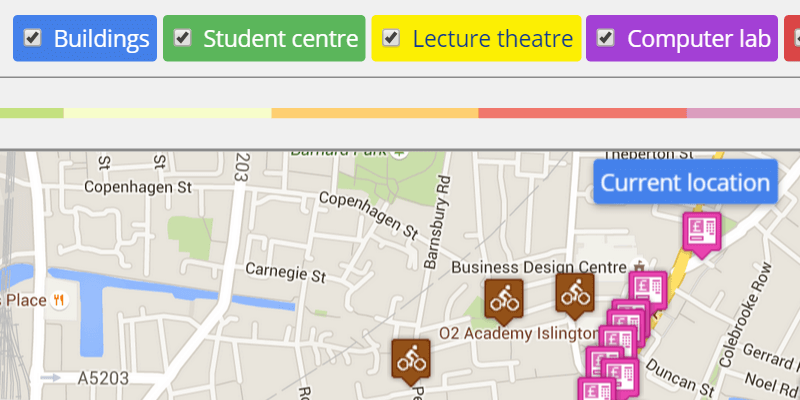This screenshot has width=800, height=400.
Task: Click the yellow Lecture theatre filter button
Action: point(476,38)
